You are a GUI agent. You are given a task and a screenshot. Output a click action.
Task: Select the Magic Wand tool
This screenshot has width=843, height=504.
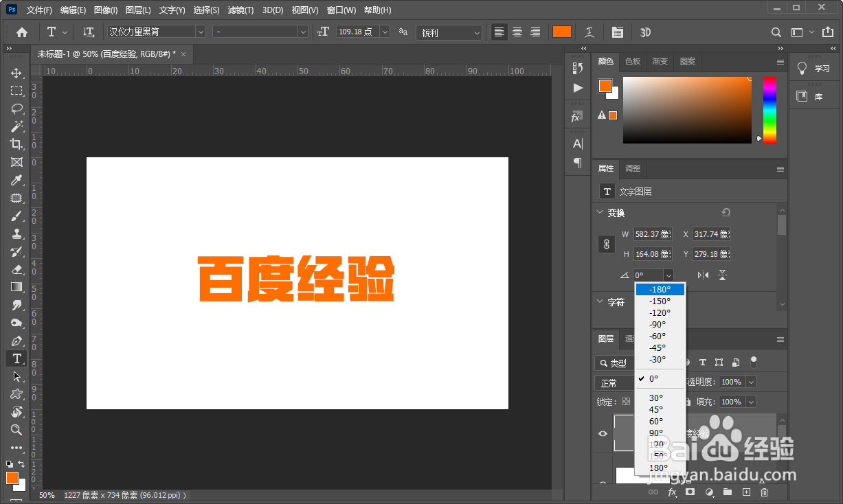pos(16,126)
